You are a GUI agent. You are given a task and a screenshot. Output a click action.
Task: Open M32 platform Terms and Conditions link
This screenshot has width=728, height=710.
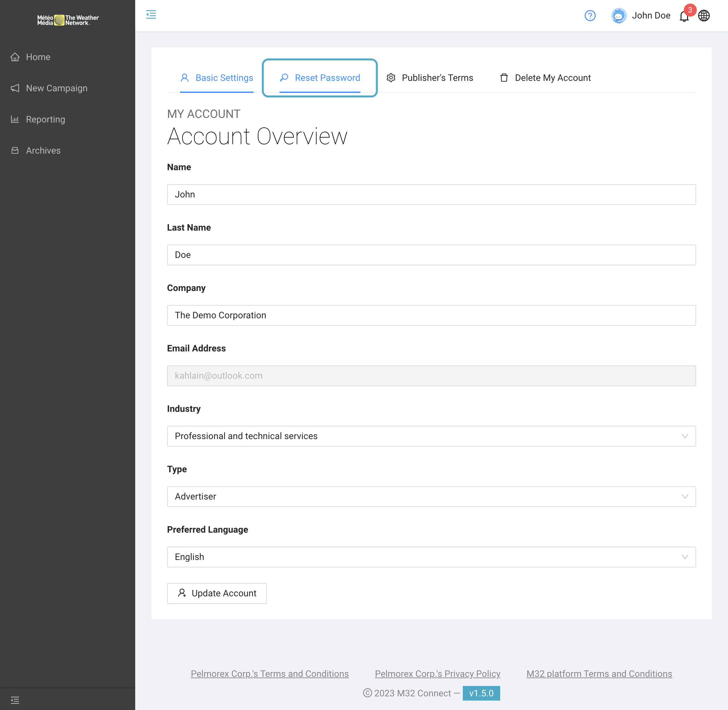click(599, 673)
